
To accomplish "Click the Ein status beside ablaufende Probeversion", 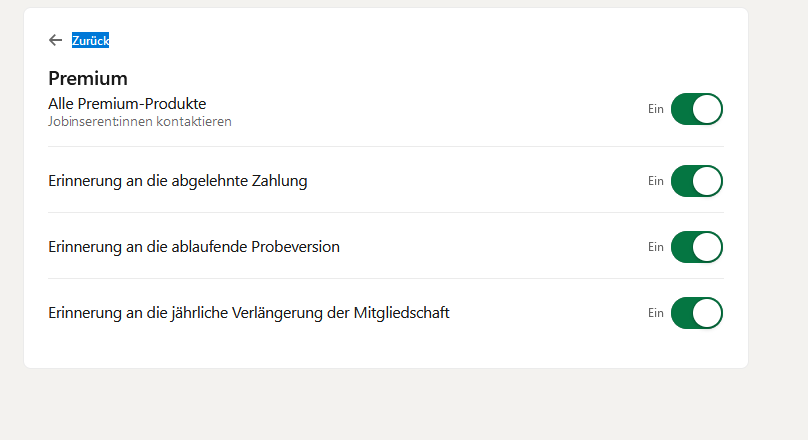I will 656,247.
